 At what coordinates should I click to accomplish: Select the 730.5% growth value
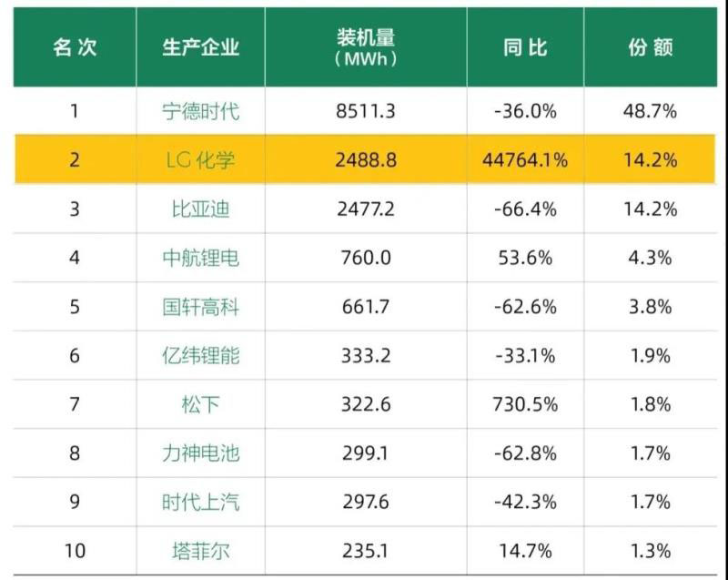pos(525,404)
